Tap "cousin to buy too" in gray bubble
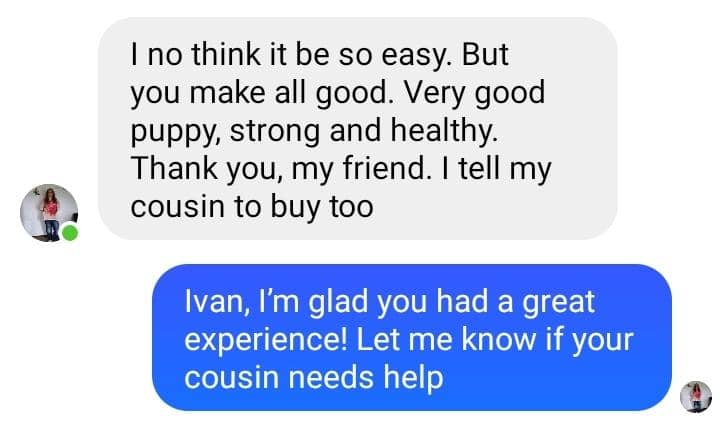This screenshot has width=720, height=429. point(252,207)
